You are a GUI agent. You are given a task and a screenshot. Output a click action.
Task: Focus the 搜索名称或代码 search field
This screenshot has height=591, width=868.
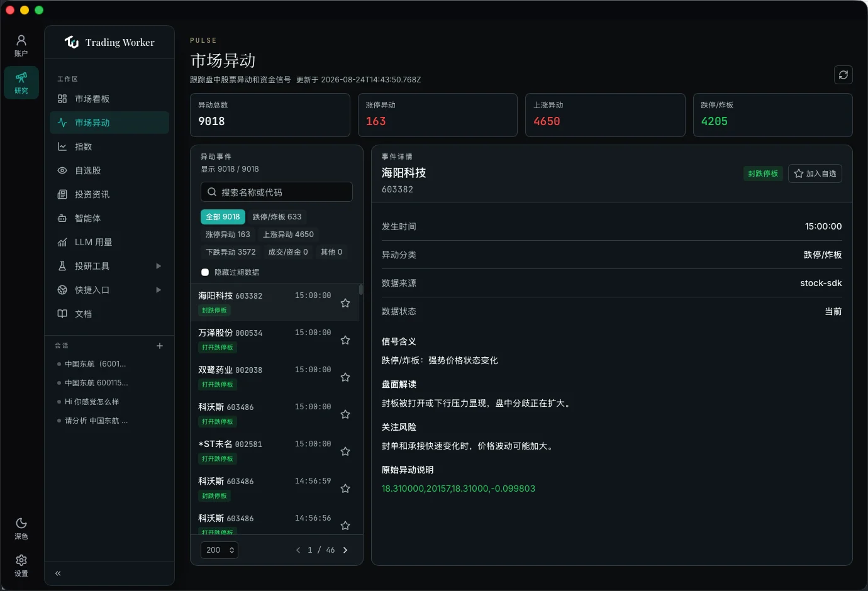pos(277,192)
